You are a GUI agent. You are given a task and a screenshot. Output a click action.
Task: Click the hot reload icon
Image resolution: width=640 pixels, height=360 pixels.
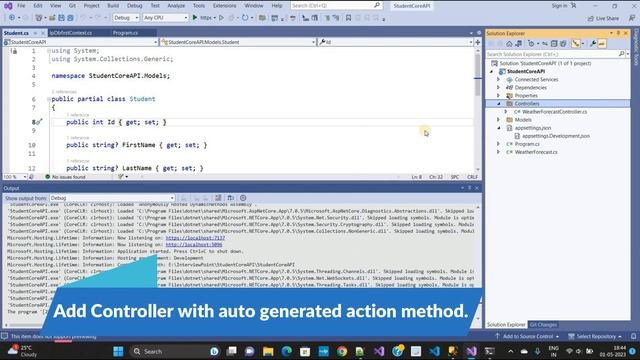pos(245,18)
